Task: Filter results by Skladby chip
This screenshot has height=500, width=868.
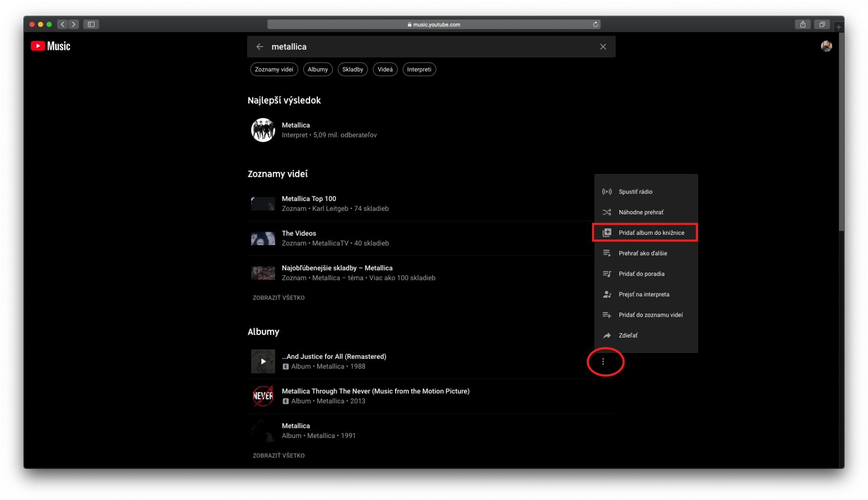Action: click(353, 69)
